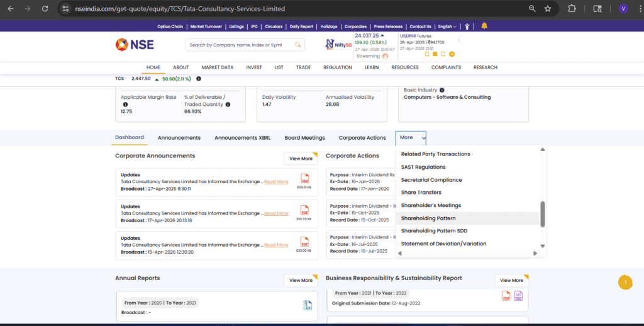Open PDF of 27-Apr-2026 announcement

coord(304,179)
